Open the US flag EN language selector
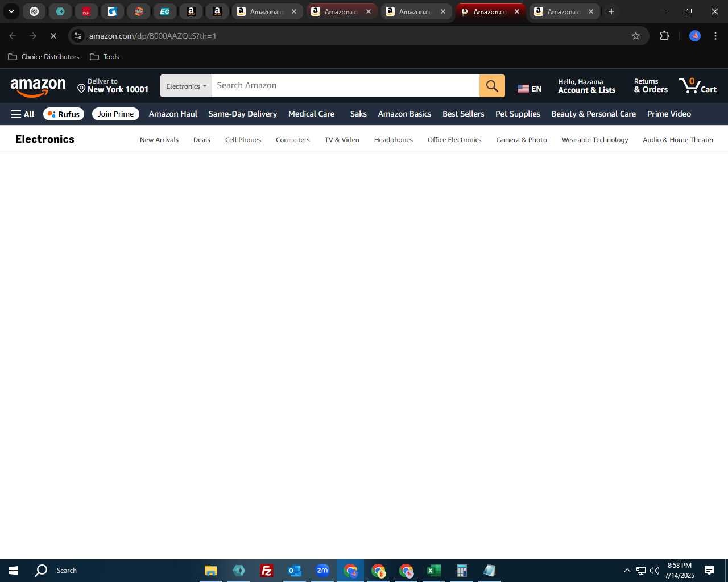The width and height of the screenshot is (728, 582). point(530,89)
